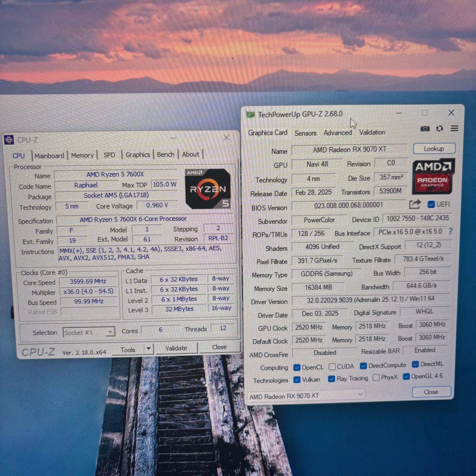The width and height of the screenshot is (476, 476).
Task: Click the CPU-Z title bar app icon
Action: point(9,140)
